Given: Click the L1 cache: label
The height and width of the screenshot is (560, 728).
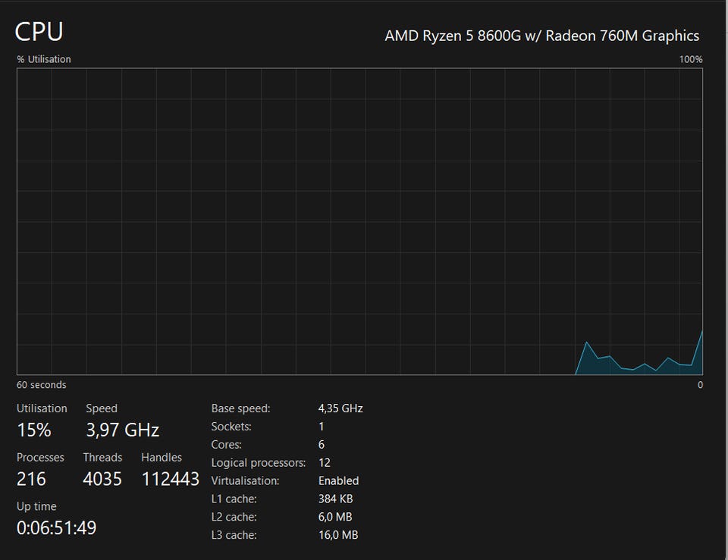Looking at the screenshot, I should pyautogui.click(x=234, y=499).
